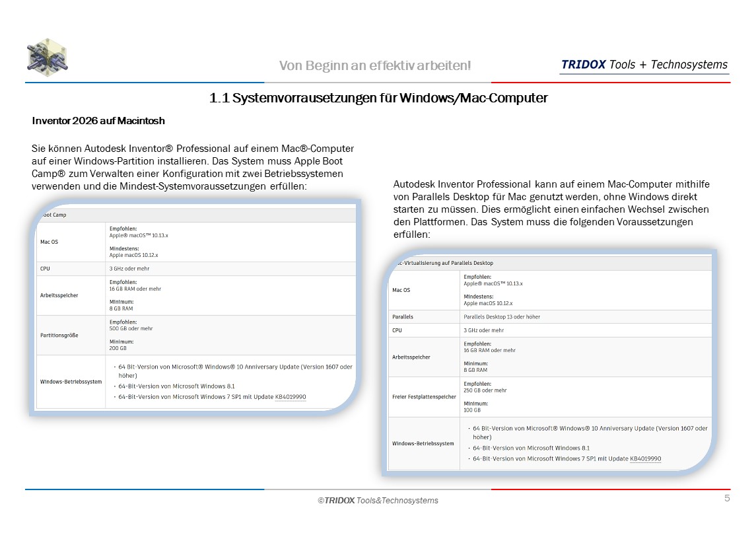Open the KB4019990 link in Boot Camp table
Viewport: 756px width, 539px height.
(x=290, y=397)
